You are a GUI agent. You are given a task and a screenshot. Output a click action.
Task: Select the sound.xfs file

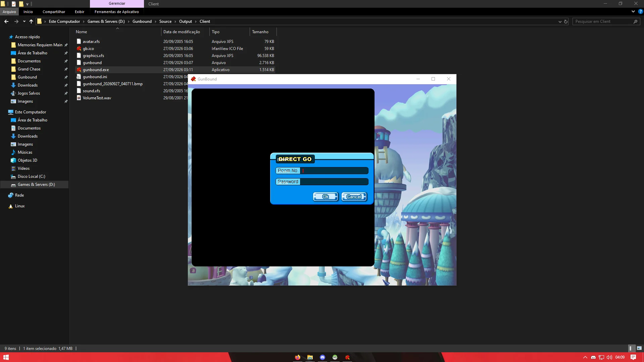(91, 91)
